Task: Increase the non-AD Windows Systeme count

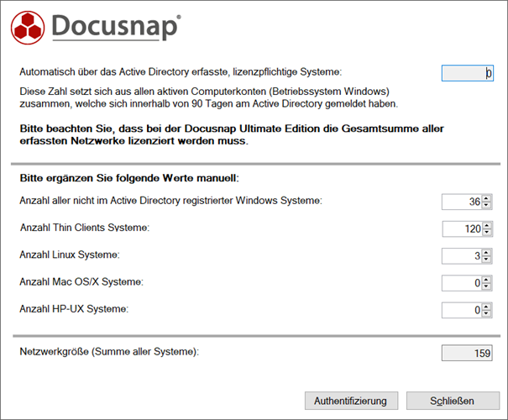Action: click(x=486, y=198)
